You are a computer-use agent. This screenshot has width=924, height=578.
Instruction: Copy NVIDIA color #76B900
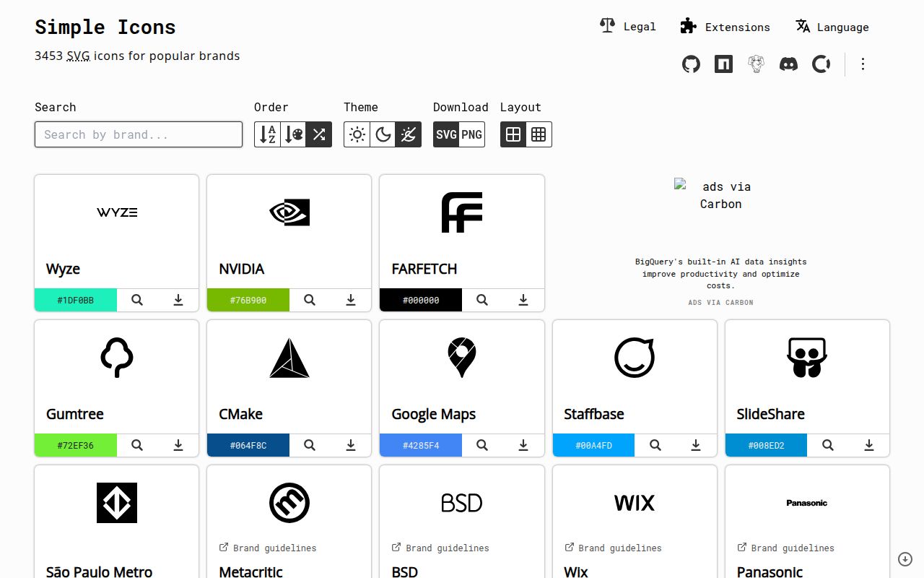(248, 300)
